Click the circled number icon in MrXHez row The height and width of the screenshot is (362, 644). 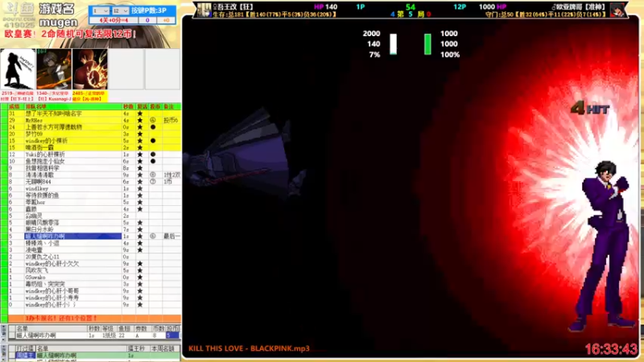pyautogui.click(x=153, y=120)
